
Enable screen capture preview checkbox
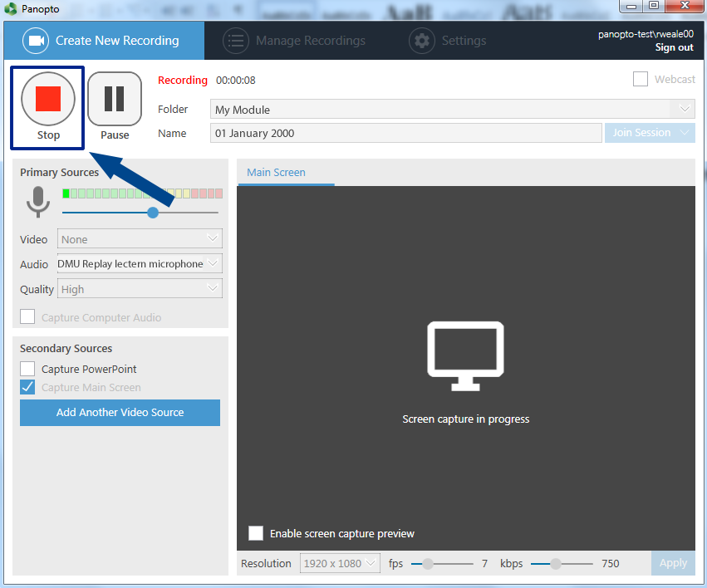click(256, 533)
